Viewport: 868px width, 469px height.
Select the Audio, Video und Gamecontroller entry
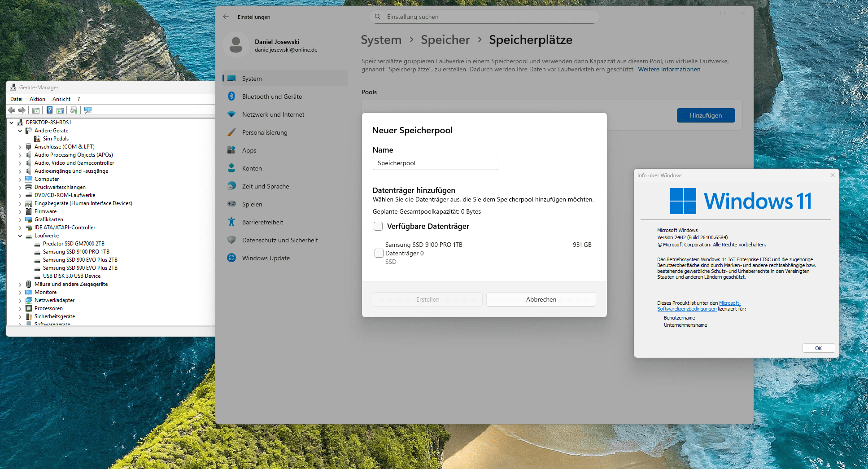point(74,163)
